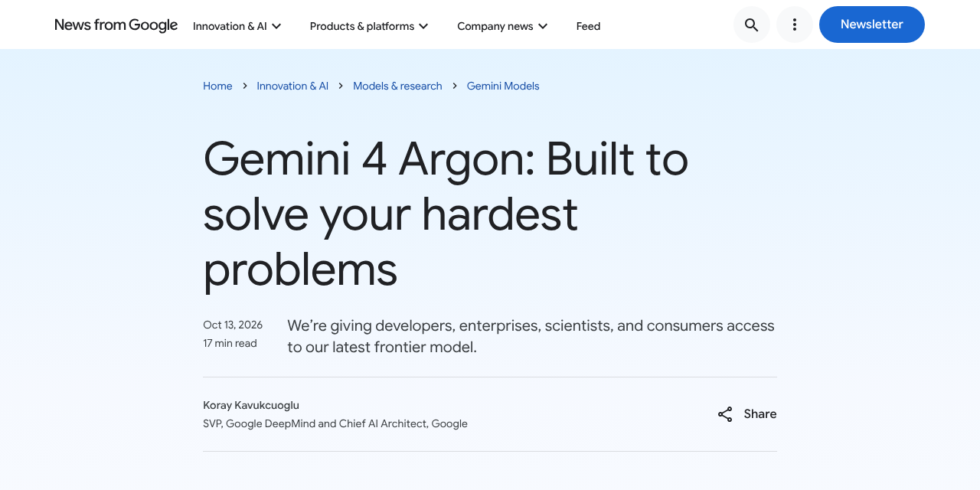Click the SVP, Google DeepMind author title
Image resolution: width=980 pixels, height=490 pixels.
click(335, 423)
